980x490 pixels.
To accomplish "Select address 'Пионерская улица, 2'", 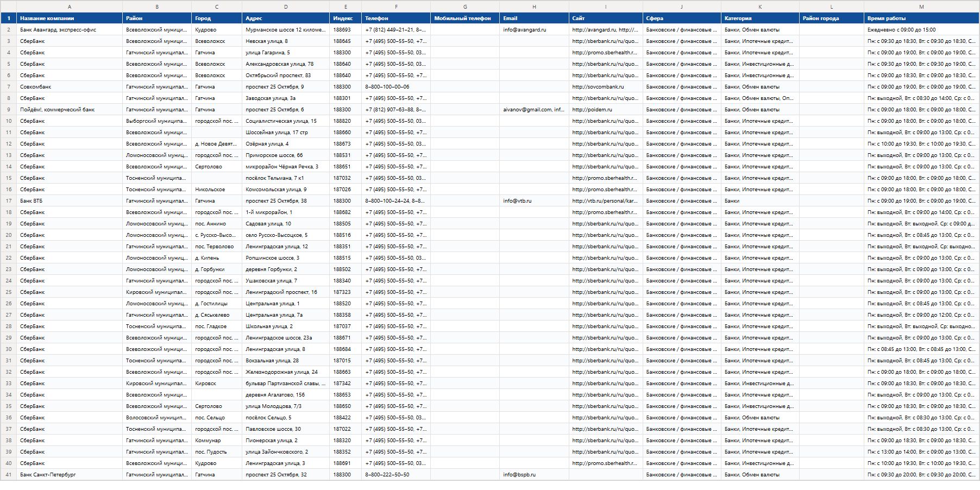I will pos(286,441).
